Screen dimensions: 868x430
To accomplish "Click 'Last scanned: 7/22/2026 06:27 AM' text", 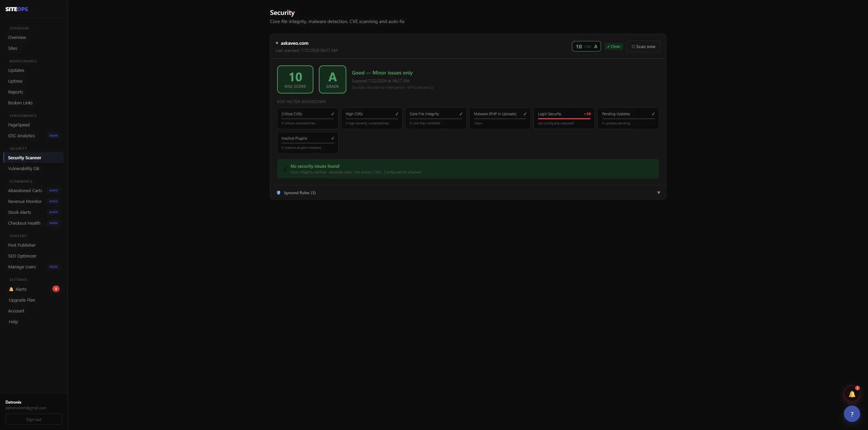I will (306, 50).
